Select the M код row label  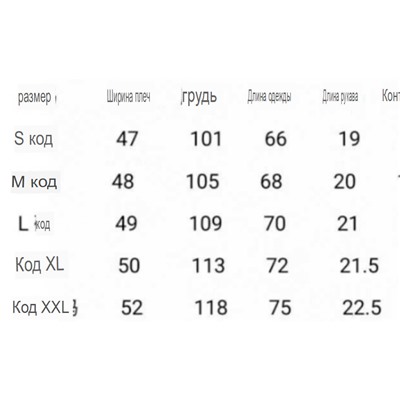click(x=34, y=182)
